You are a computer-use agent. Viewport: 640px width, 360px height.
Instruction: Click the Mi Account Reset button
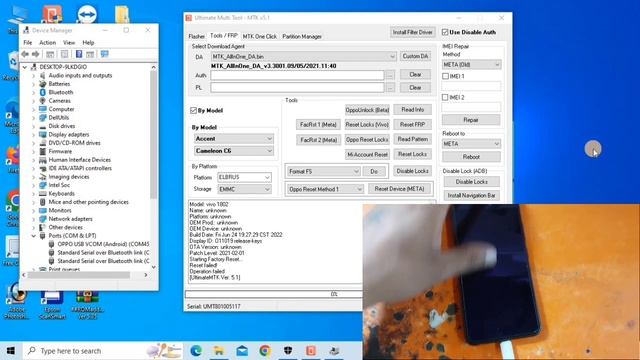(367, 155)
